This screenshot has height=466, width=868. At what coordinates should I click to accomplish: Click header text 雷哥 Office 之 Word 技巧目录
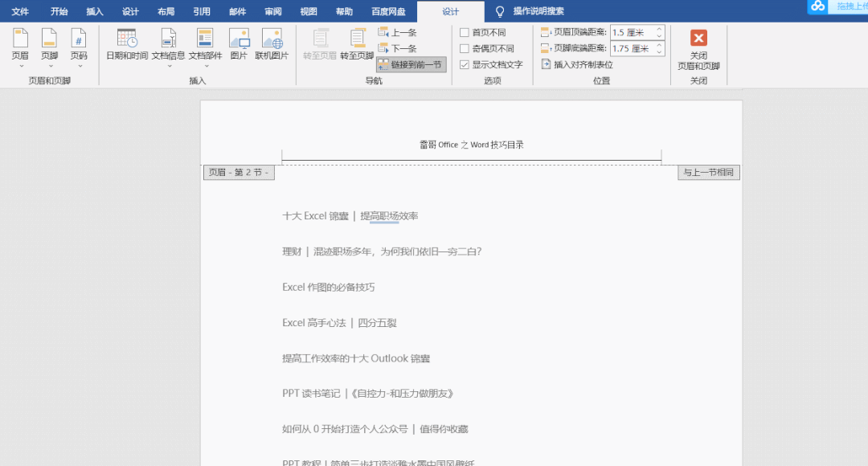point(471,145)
